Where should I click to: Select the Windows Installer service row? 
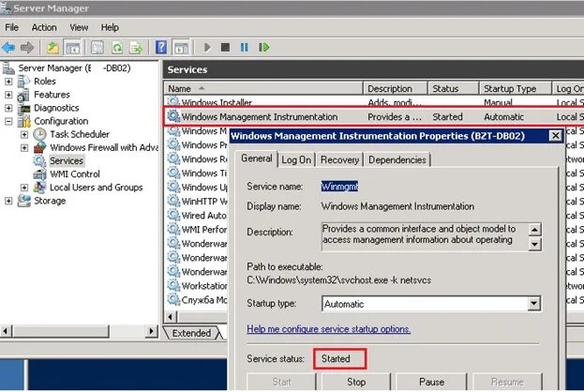pyautogui.click(x=374, y=102)
